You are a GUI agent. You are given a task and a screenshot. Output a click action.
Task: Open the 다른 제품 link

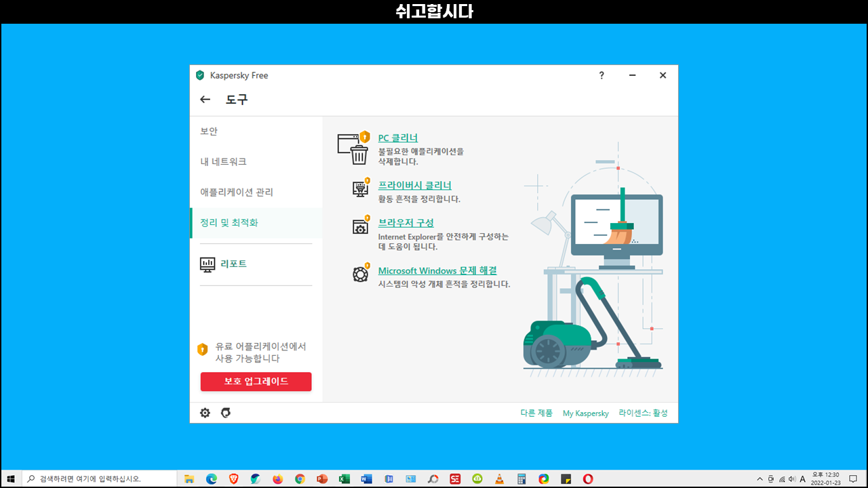[x=536, y=413]
